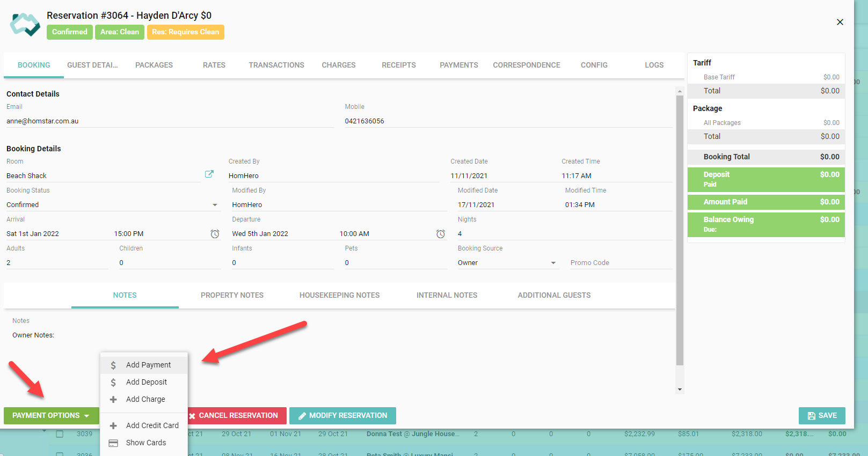
Task: Open the Booking Source dropdown
Action: coord(553,263)
